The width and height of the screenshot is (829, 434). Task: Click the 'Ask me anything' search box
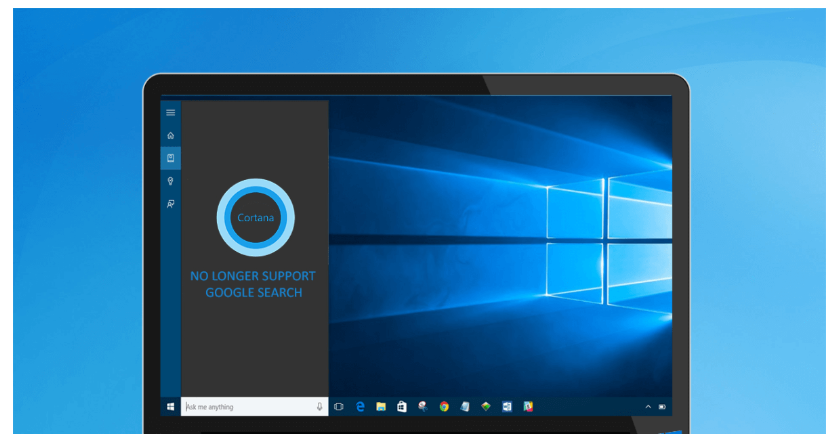246,407
